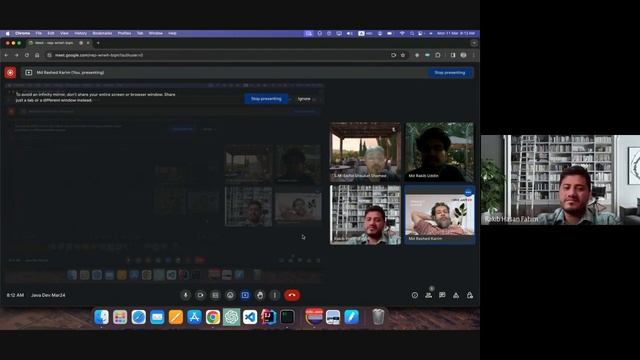This screenshot has height=360, width=640.
Task: Expand the tab search dropdown arrow
Action: [x=474, y=43]
